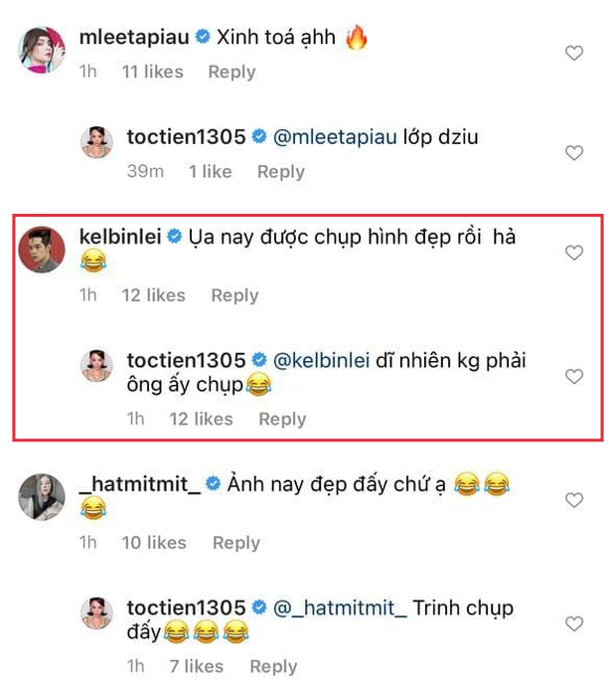Heart toctien1305's reply to kelbinlei
This screenshot has width=616, height=699.
click(574, 376)
